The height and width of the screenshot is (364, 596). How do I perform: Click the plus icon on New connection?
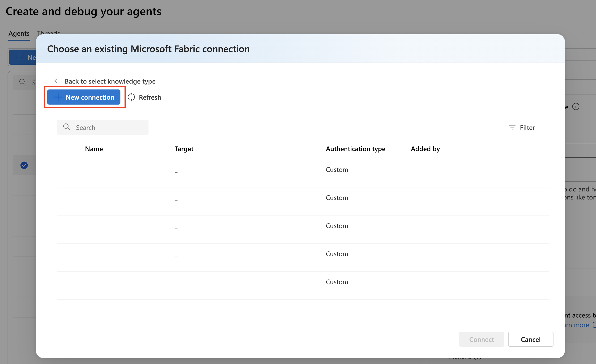point(58,97)
